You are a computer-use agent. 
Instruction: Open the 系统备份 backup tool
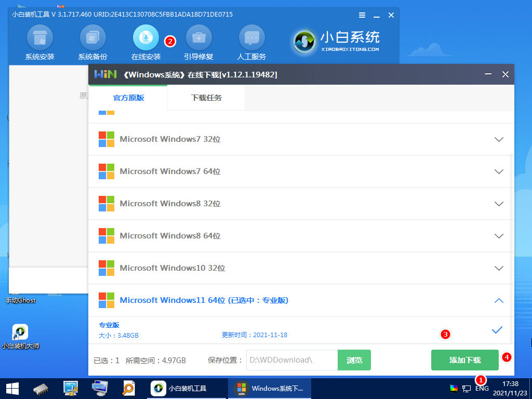click(x=92, y=43)
